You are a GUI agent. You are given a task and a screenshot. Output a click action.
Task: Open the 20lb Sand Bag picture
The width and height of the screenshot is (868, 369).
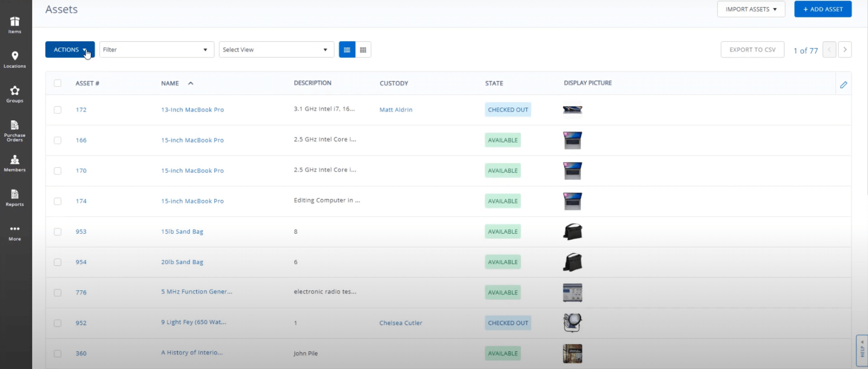pos(572,262)
